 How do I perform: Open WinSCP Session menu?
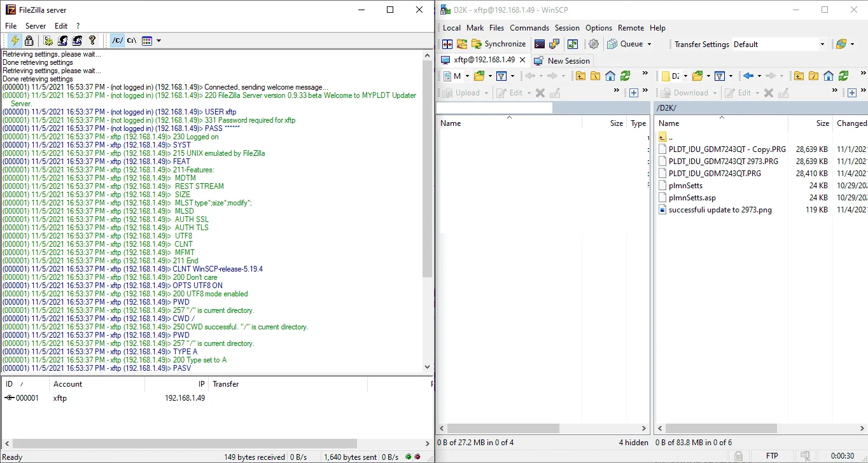tap(567, 28)
